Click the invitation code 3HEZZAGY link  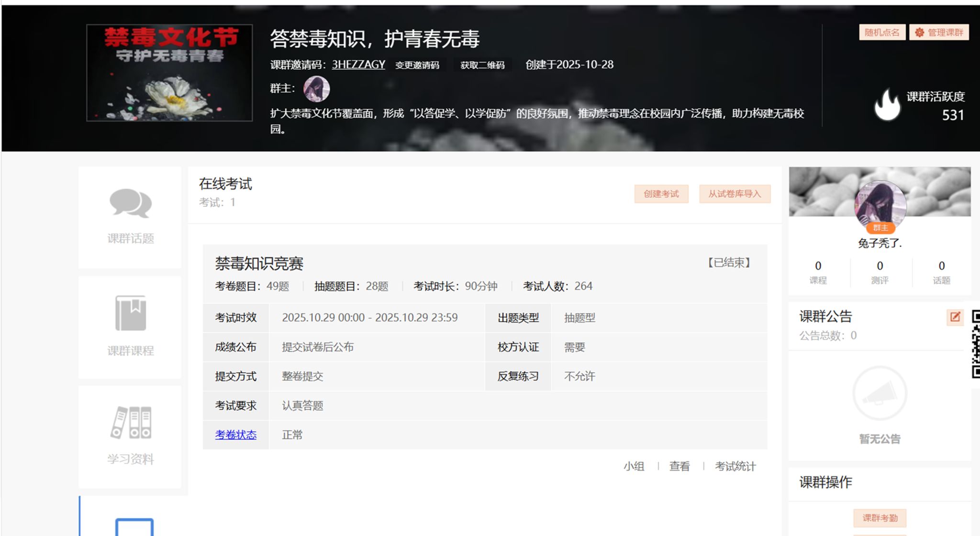click(x=358, y=65)
